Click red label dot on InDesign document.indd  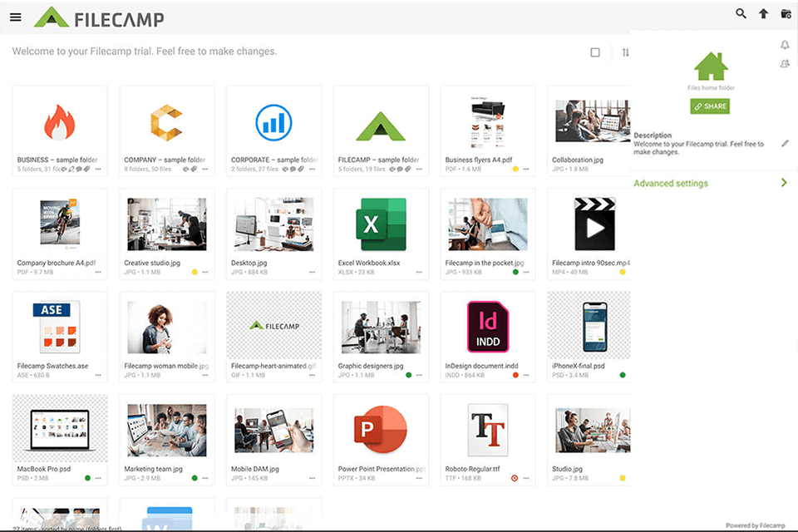click(x=515, y=375)
